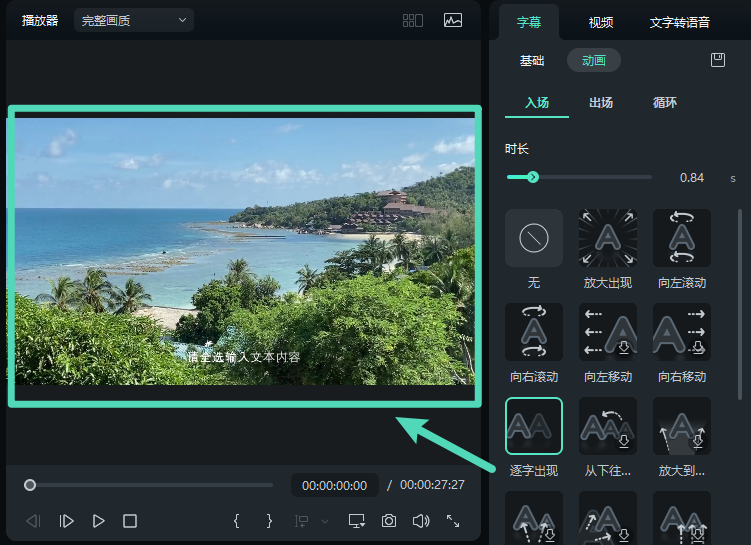Select the 逐字出现 animation

(534, 426)
